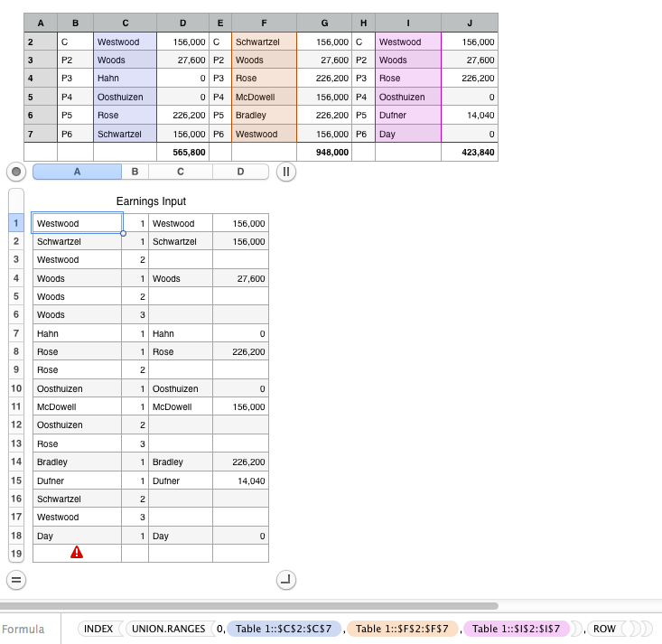The image size is (662, 644).
Task: Click the McDowell cell in orange column
Action: click(264, 98)
